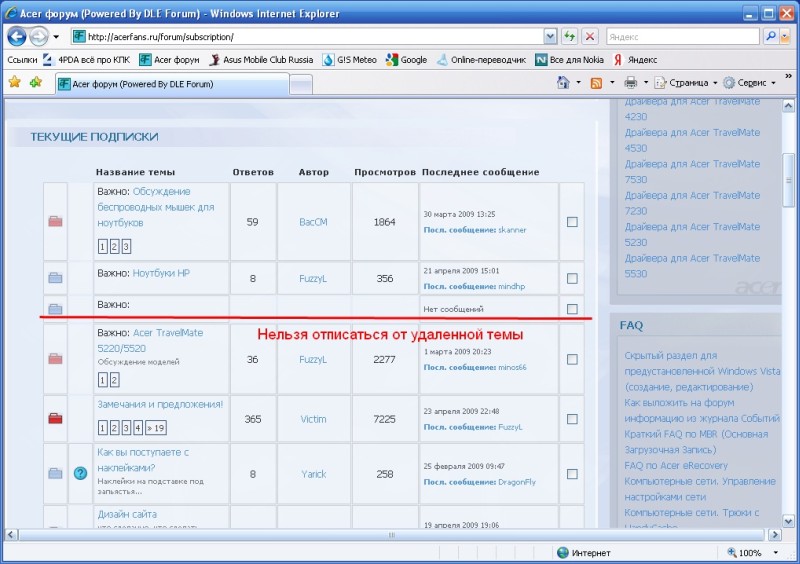Jump to last page 19 of Замечания topic
The image size is (800, 564).
(156, 428)
